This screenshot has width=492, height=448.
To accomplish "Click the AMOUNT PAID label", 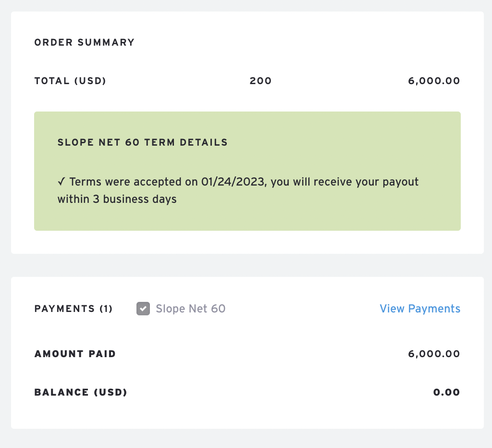I will (75, 354).
